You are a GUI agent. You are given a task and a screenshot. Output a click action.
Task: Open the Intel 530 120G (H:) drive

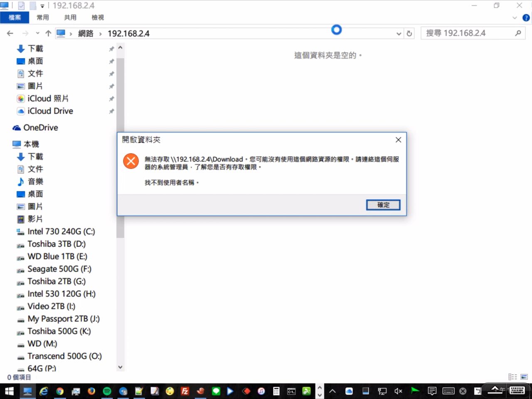(x=62, y=294)
